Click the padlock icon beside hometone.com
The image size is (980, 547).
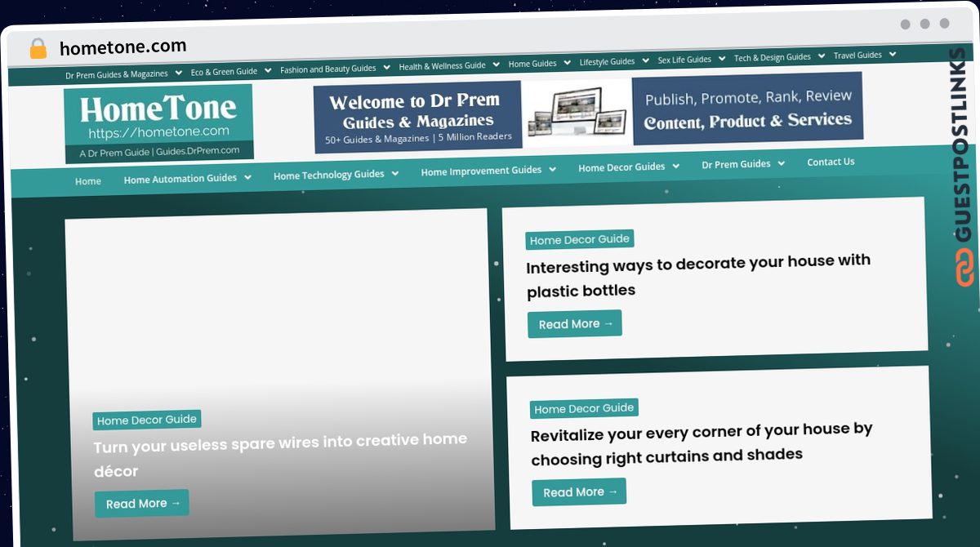click(x=38, y=48)
